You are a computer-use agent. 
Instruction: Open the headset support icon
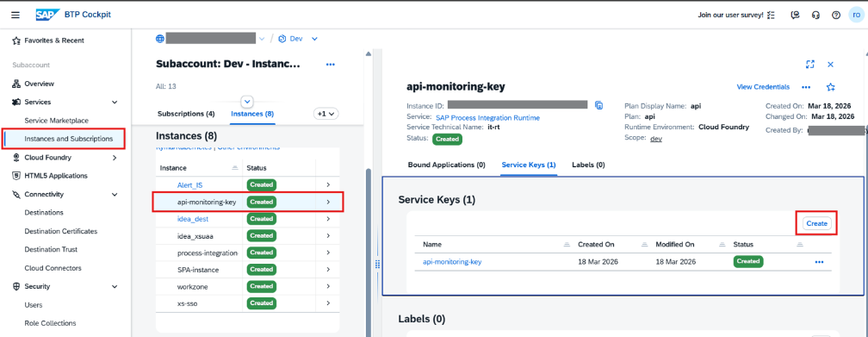pyautogui.click(x=815, y=15)
